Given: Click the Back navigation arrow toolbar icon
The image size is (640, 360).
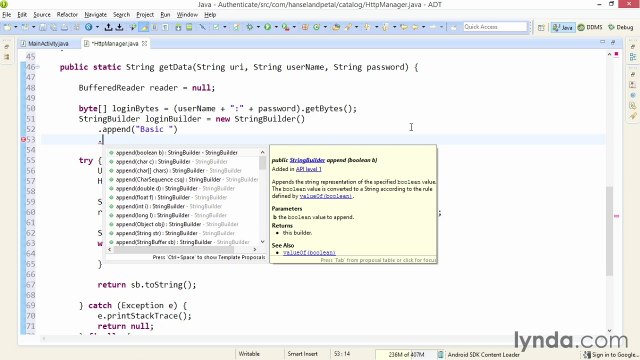Looking at the screenshot, I should click(415, 27).
